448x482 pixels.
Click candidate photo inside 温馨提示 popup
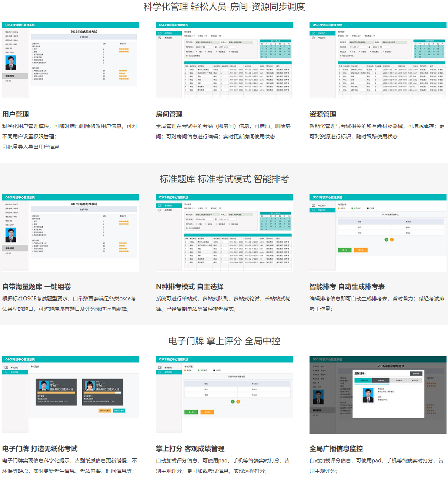coord(368,395)
